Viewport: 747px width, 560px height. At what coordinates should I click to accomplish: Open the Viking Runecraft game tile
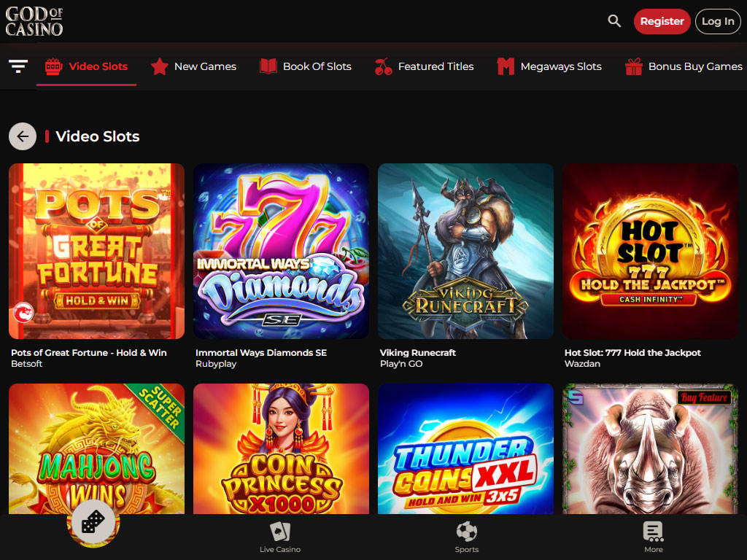pos(465,251)
